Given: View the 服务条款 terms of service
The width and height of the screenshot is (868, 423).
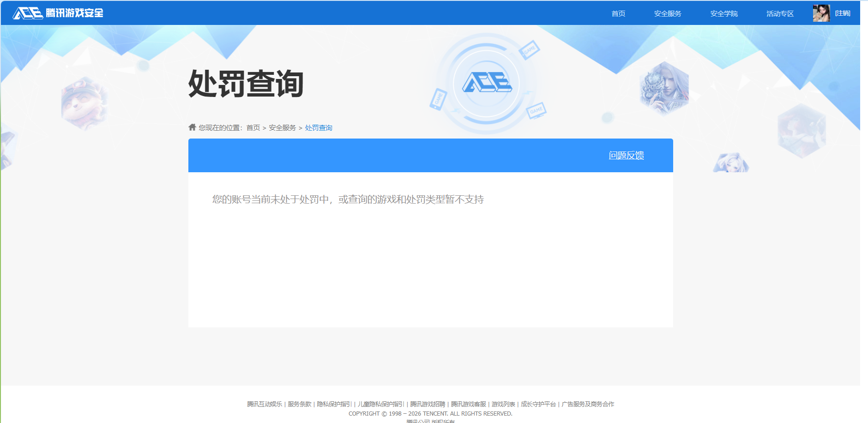Looking at the screenshot, I should (x=299, y=404).
